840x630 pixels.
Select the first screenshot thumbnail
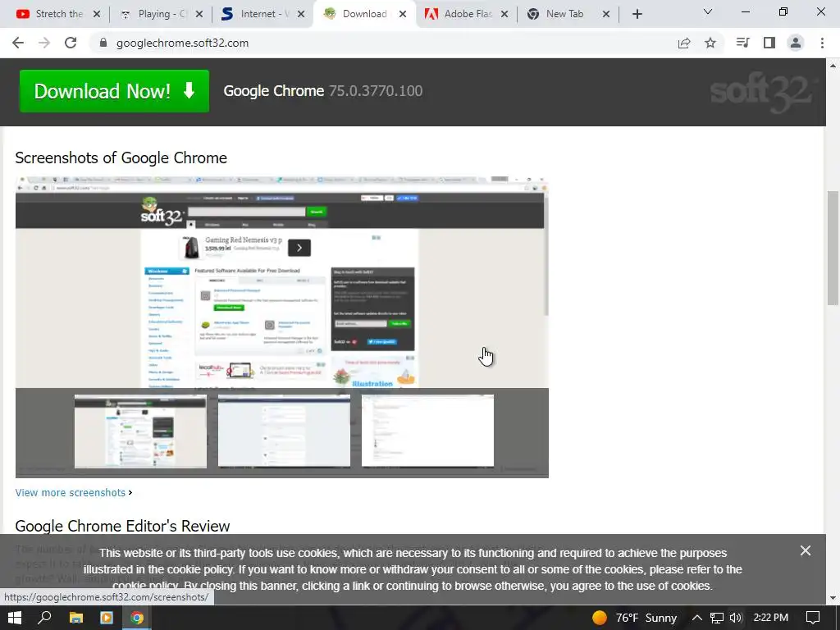tap(140, 431)
